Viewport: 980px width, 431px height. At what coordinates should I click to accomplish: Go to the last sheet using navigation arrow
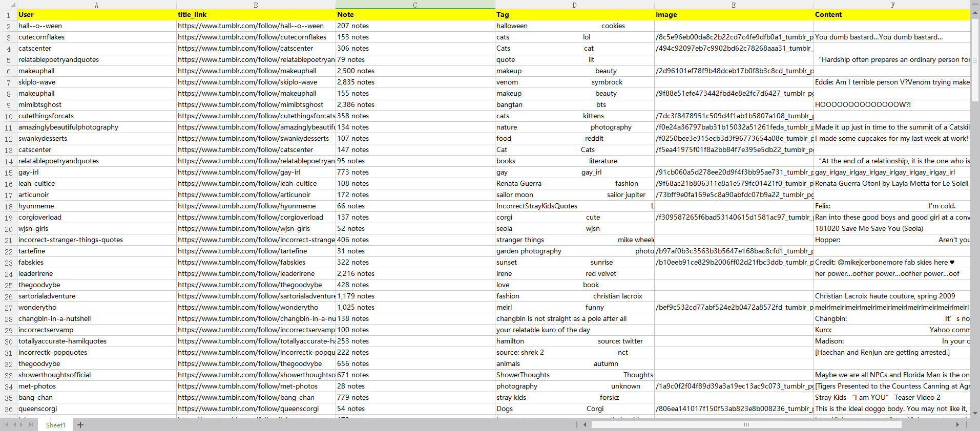[31, 425]
